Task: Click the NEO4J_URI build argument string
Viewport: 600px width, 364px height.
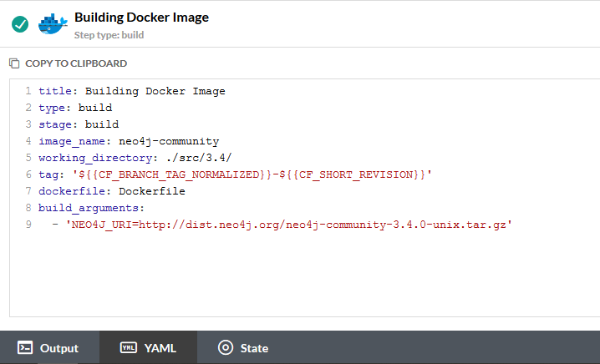Action: 287,225
